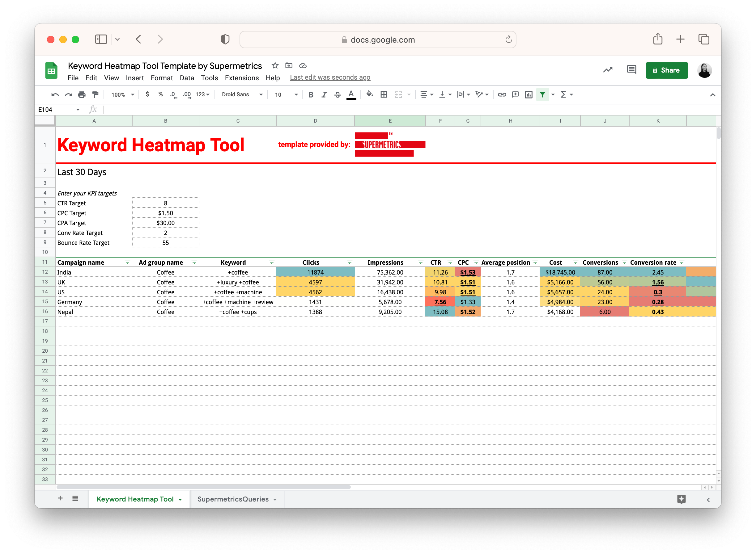The height and width of the screenshot is (554, 756).
Task: Open the 100% zoom dropdown
Action: [122, 94]
